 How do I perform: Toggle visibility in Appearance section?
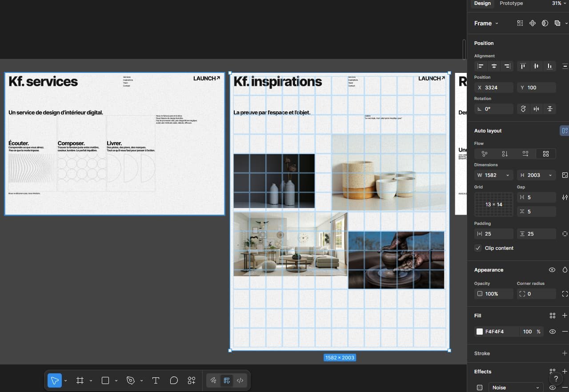[x=552, y=270]
